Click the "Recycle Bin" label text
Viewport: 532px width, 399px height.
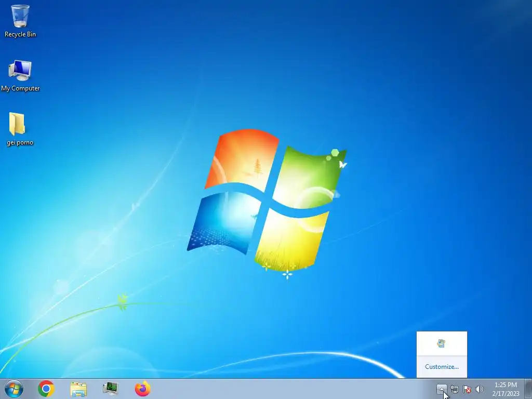coord(20,34)
